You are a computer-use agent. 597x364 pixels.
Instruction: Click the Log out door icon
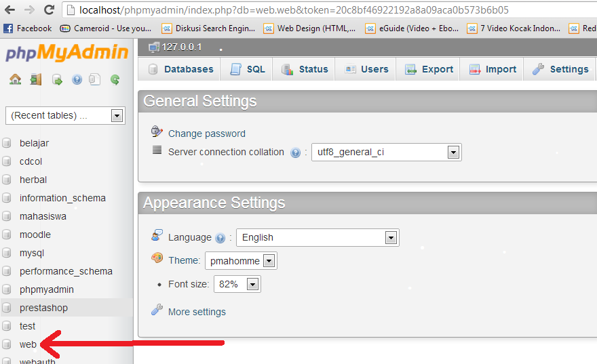coord(35,79)
